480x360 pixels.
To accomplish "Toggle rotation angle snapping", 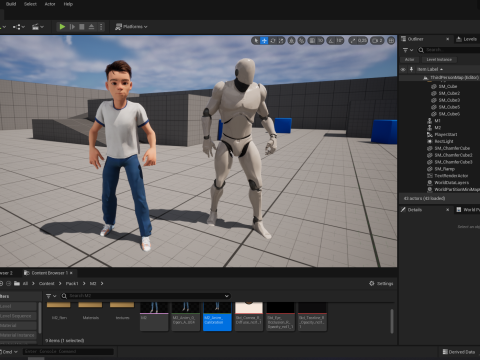I will (331, 41).
